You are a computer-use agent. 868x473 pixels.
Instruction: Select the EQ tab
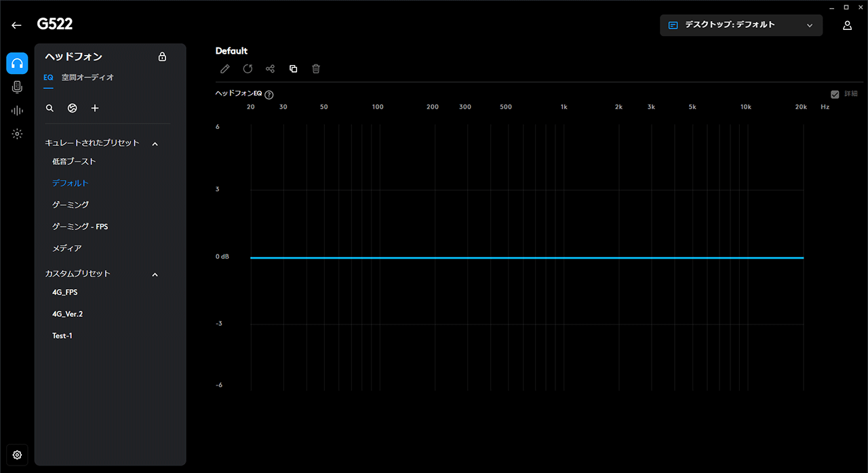point(48,77)
